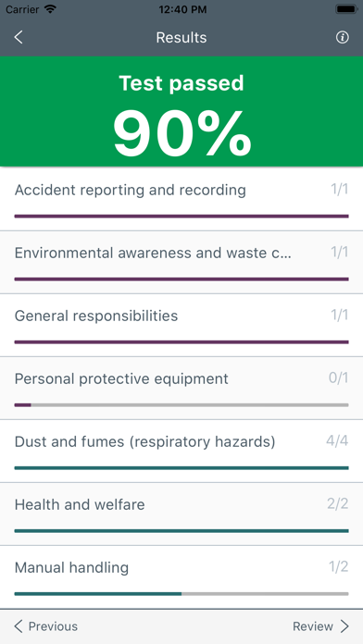Click the Manual handling progress bar
The height and width of the screenshot is (644, 363).
181,593
